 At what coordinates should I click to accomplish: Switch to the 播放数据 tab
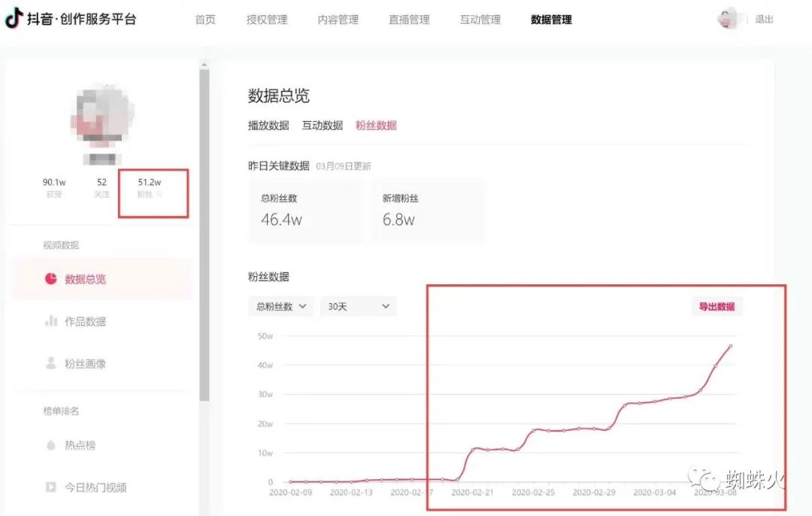[x=268, y=126]
